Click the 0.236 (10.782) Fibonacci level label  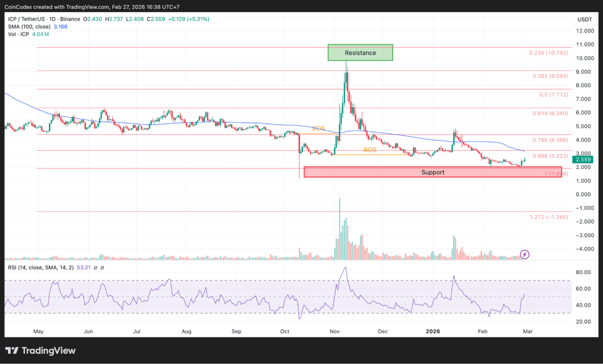[548, 53]
